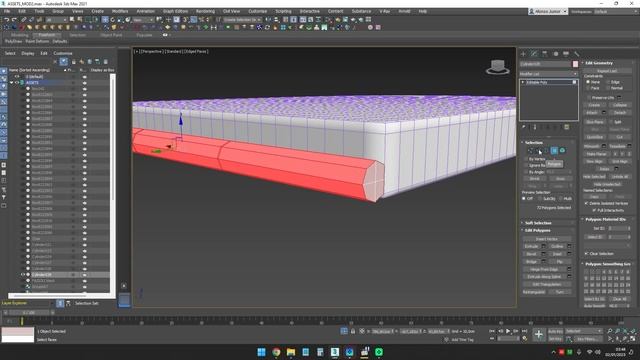Select the Rotate tool in main toolbar

(x=113, y=20)
